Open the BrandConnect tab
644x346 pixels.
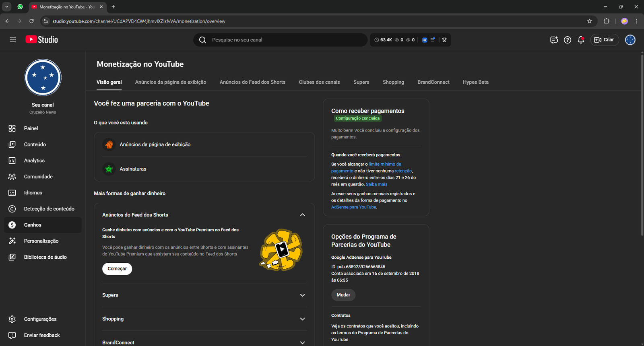click(x=433, y=82)
